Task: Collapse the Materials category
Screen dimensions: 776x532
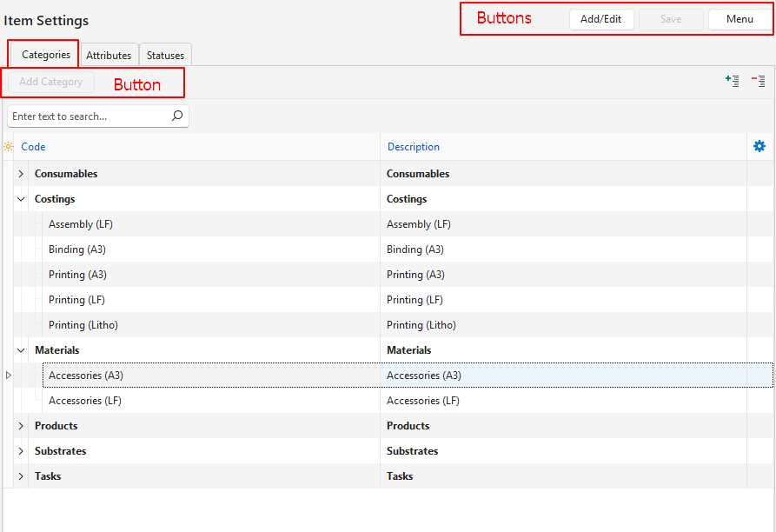Action: 21,350
